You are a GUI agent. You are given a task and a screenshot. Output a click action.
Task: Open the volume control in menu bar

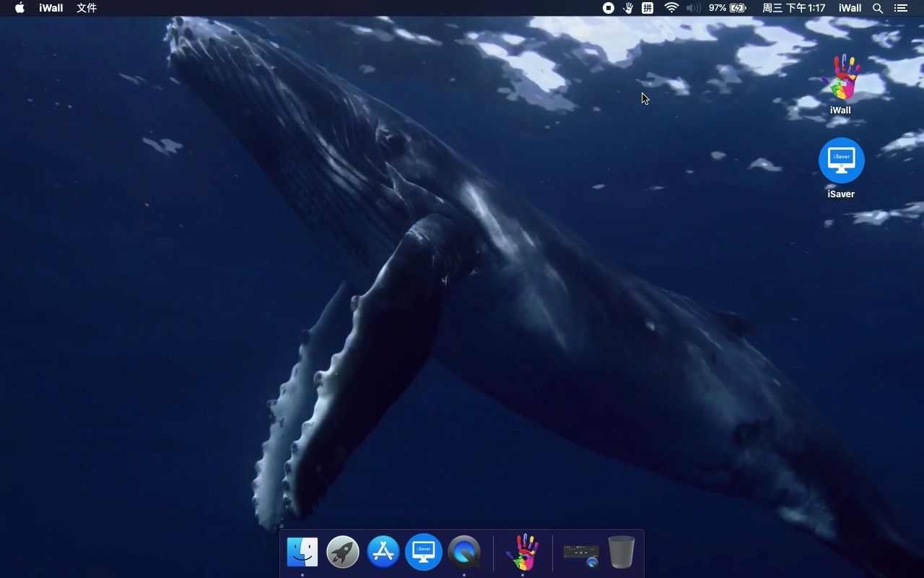[x=693, y=8]
